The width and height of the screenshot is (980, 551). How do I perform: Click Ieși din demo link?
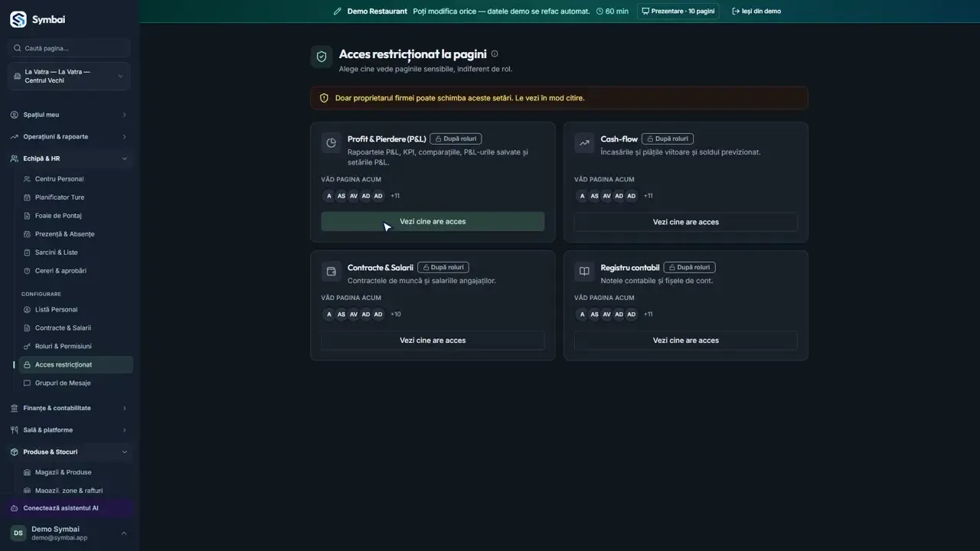pos(756,11)
